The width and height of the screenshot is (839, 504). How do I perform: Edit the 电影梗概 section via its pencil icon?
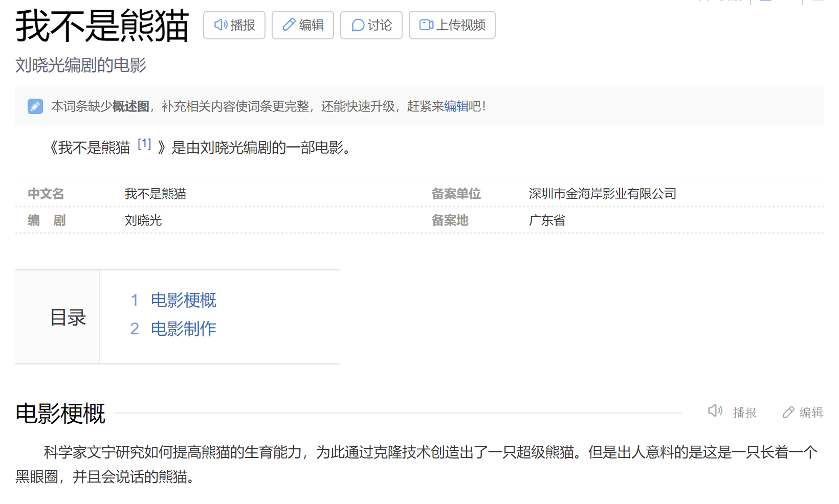[788, 412]
